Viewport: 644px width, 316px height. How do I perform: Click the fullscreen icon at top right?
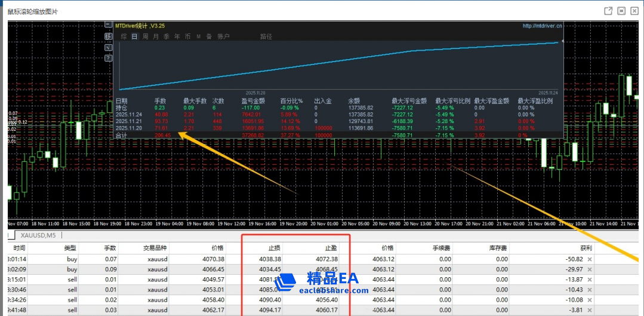coord(621,11)
